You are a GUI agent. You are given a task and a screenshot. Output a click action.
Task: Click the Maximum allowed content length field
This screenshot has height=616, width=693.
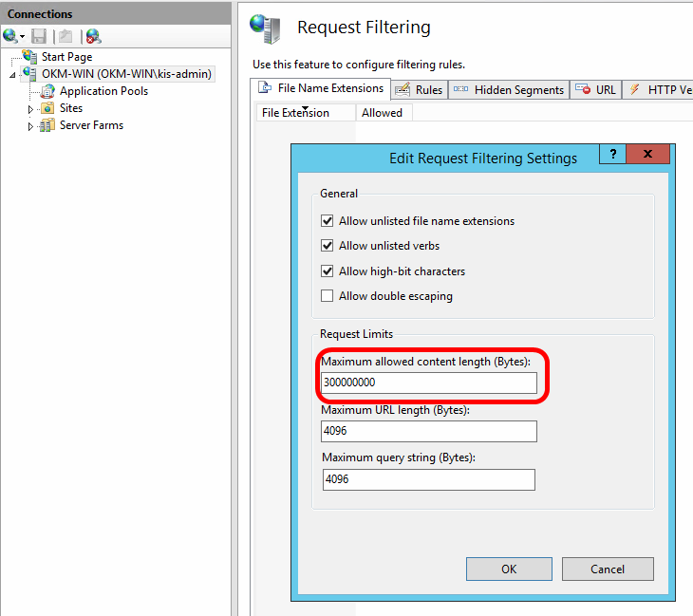coord(429,383)
